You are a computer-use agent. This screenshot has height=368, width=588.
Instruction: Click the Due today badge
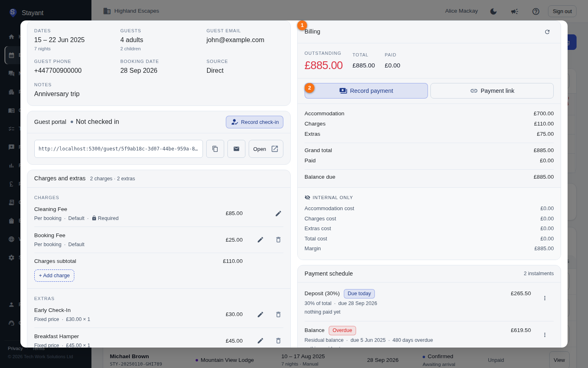coord(359,294)
